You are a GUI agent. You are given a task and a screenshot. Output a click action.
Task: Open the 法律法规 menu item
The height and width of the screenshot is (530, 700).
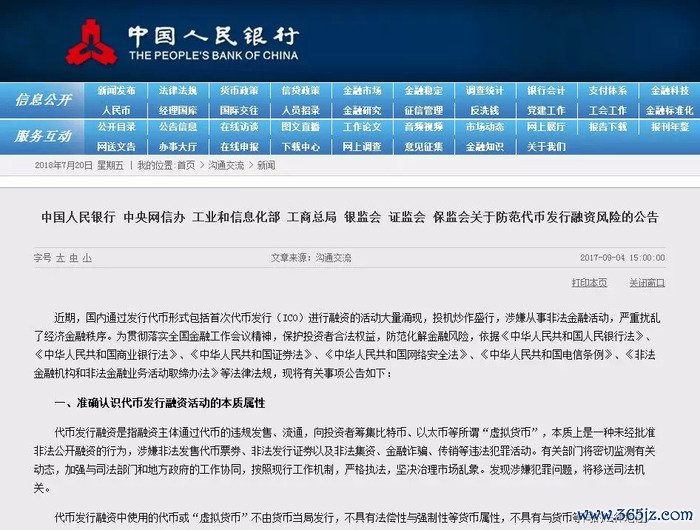(178, 91)
